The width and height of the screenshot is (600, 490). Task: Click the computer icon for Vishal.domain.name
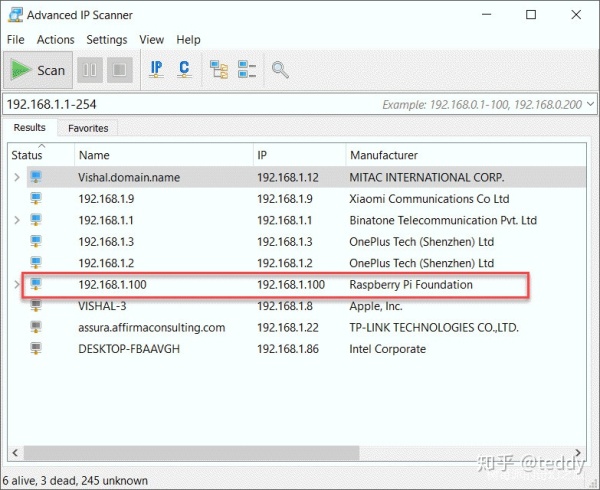(36, 177)
